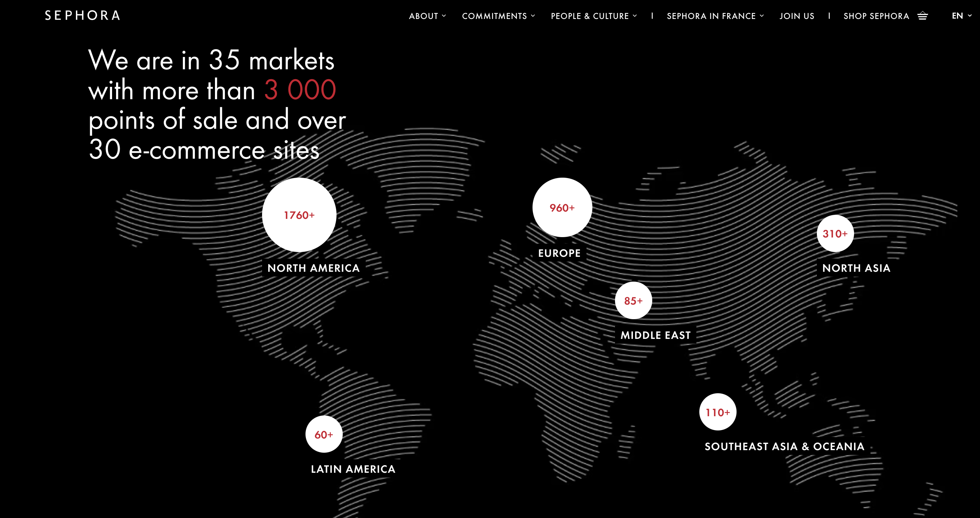
Task: Click the 110+ Southeast Asia bubble
Action: 718,412
